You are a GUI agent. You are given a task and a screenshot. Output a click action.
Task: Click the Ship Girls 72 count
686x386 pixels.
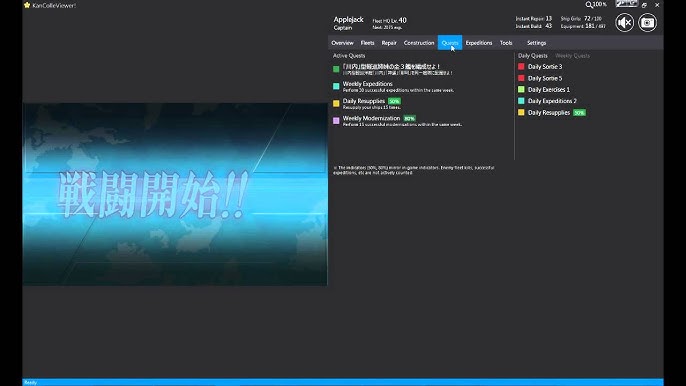coord(581,18)
